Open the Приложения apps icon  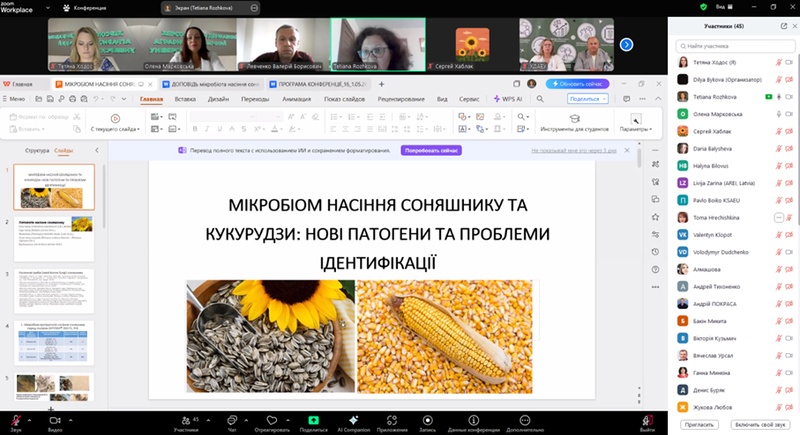(x=391, y=420)
